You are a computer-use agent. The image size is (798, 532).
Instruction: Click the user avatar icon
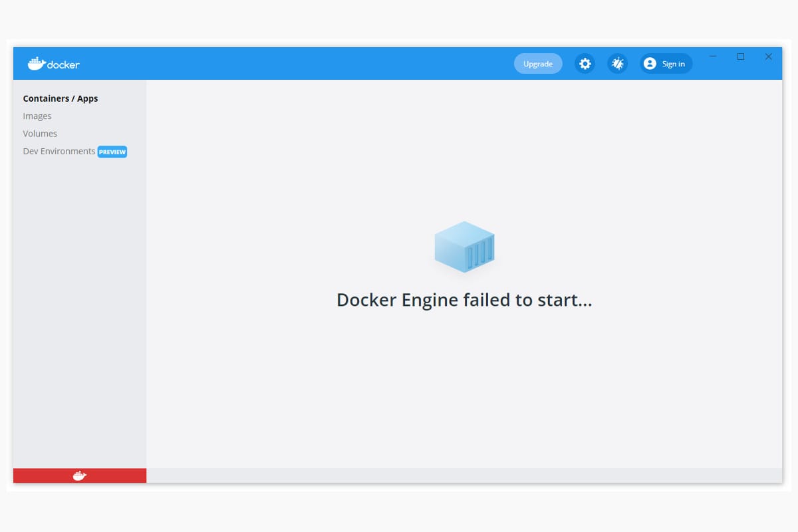650,64
